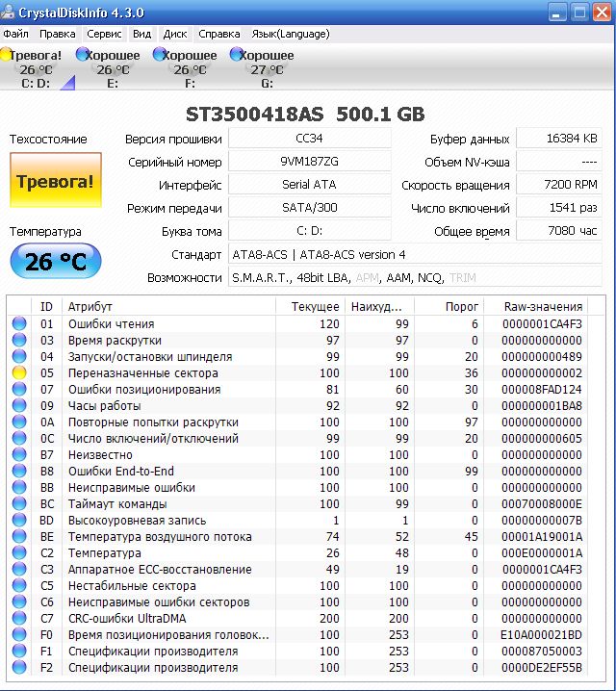Click the ID column header
Screen dimensions: 616x691
47,306
